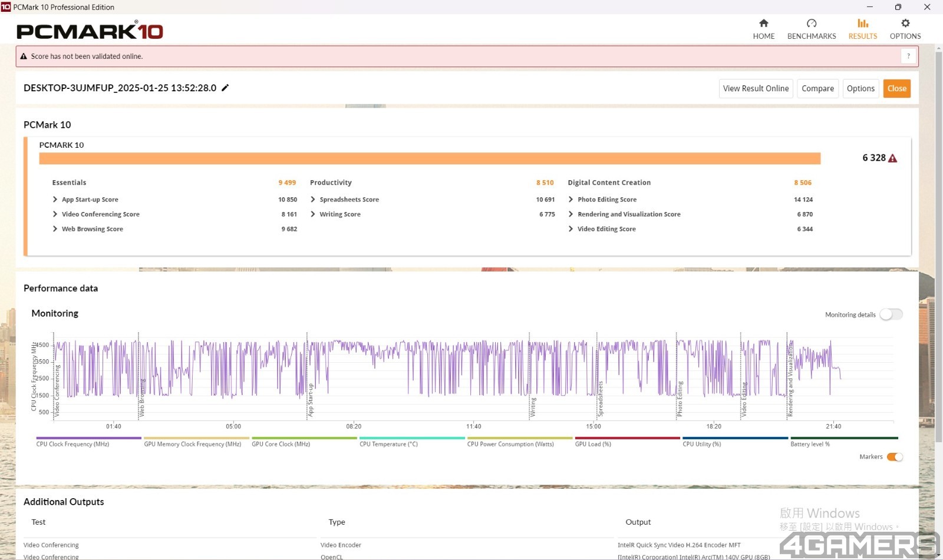Click the pencil icon to rename result
This screenshot has height=560, width=943.
(225, 88)
